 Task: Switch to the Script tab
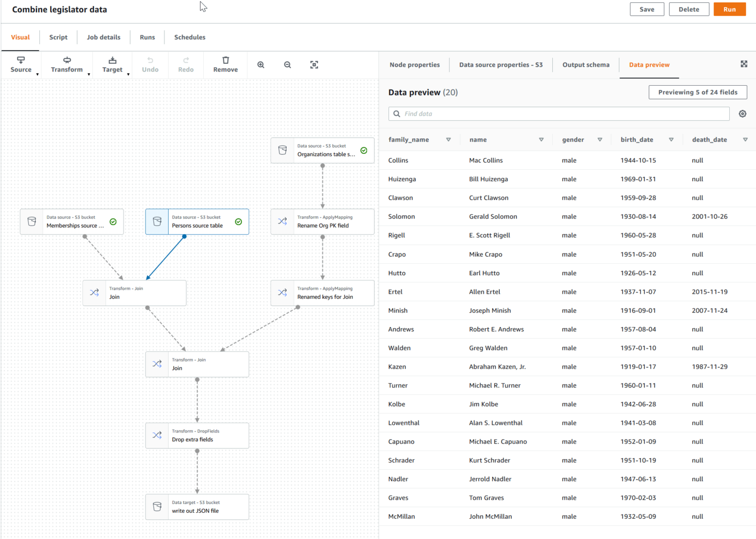click(x=58, y=37)
